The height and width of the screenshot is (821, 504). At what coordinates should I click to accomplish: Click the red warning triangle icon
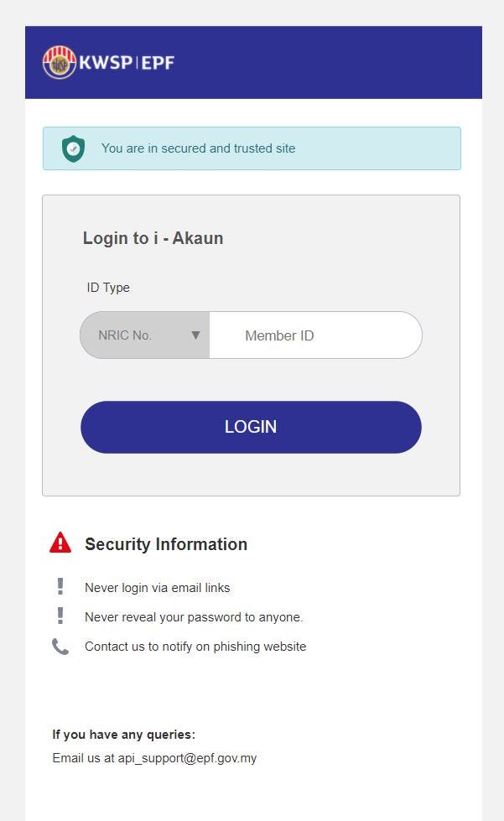coord(60,543)
